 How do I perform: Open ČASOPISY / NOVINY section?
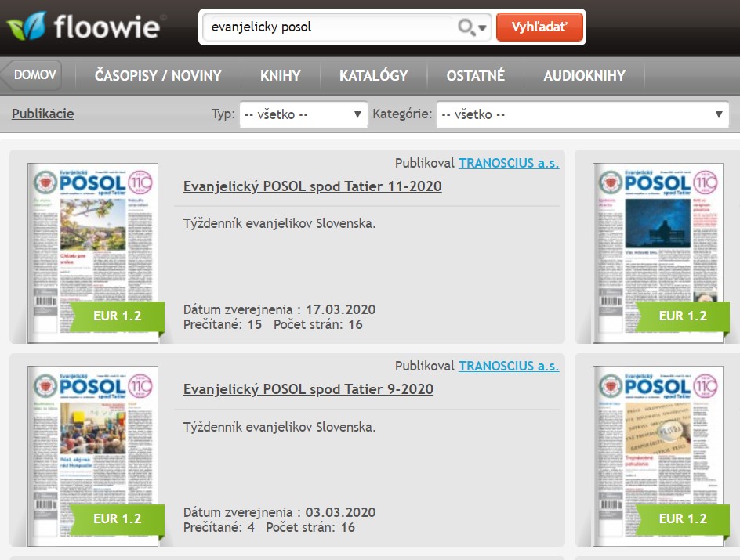[158, 75]
